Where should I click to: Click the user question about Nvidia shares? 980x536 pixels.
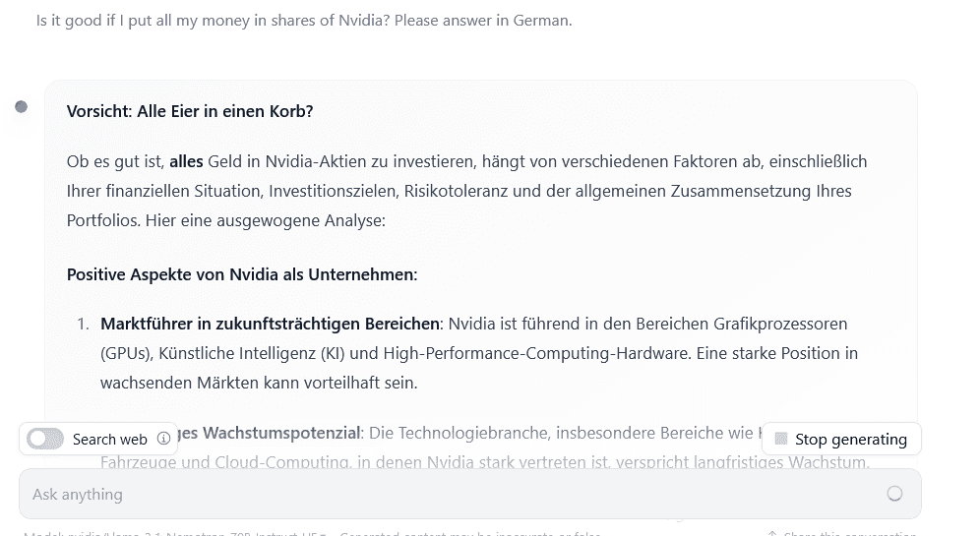point(304,21)
